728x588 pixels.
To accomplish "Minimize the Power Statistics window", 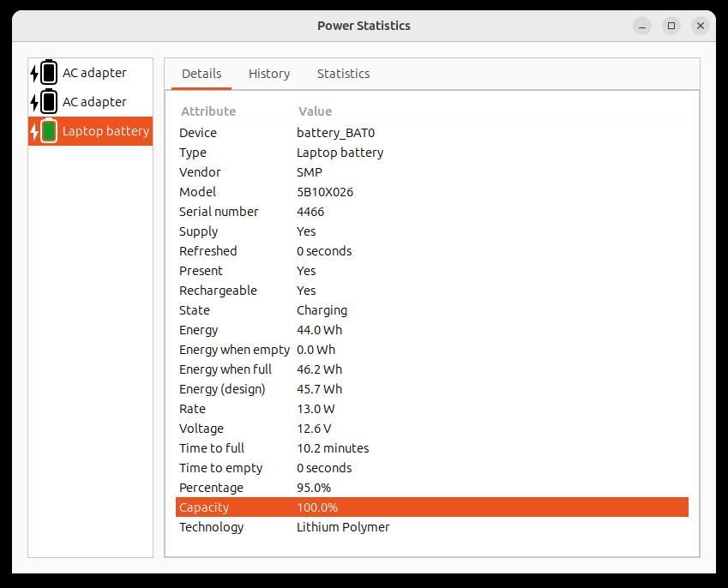I will tap(642, 26).
